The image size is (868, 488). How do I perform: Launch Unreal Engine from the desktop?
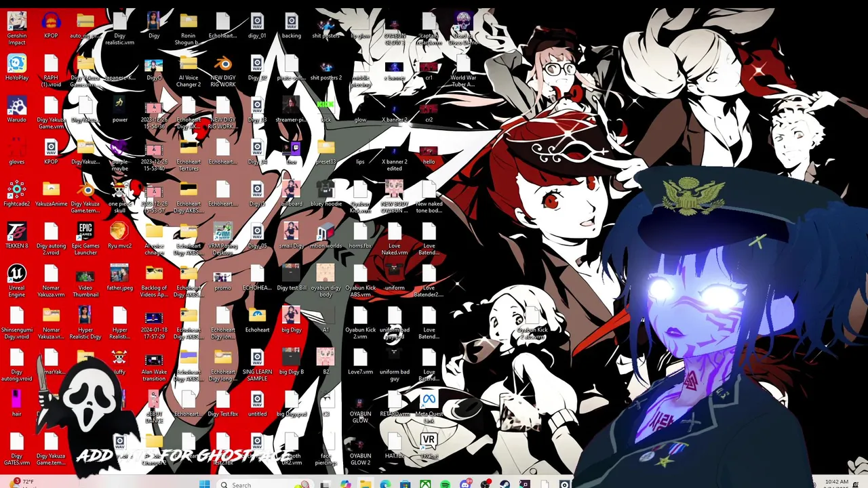point(17,281)
